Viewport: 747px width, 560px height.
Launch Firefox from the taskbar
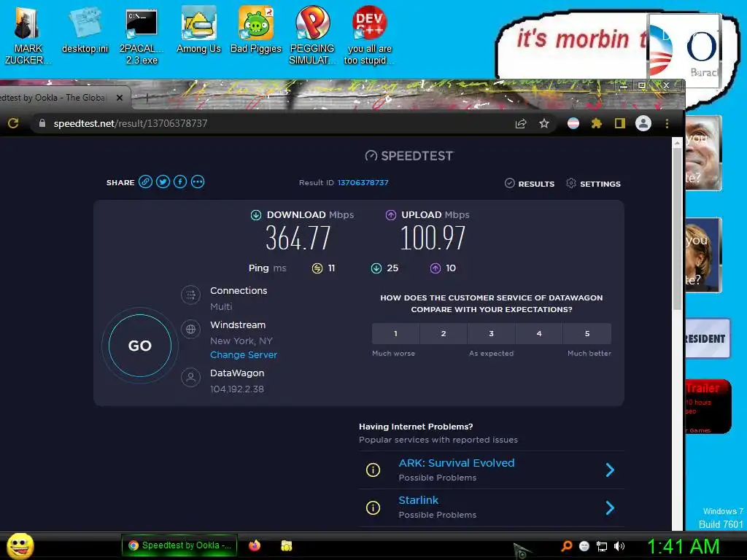[255, 545]
